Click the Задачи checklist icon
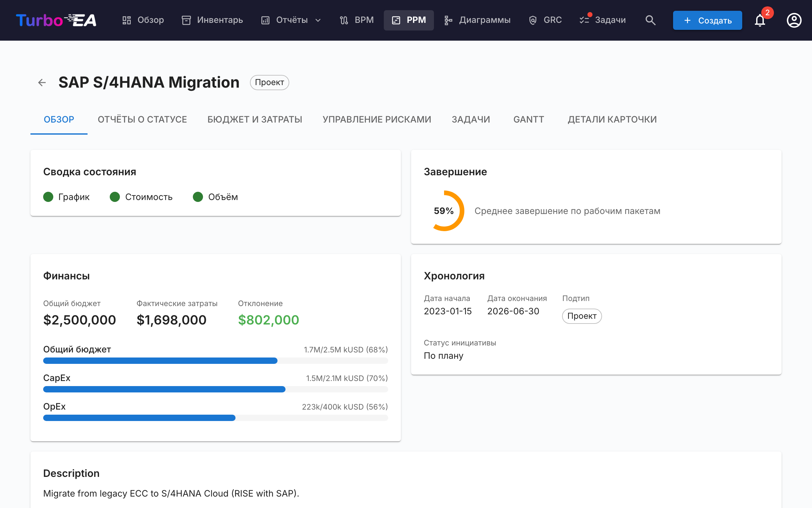 pos(584,20)
